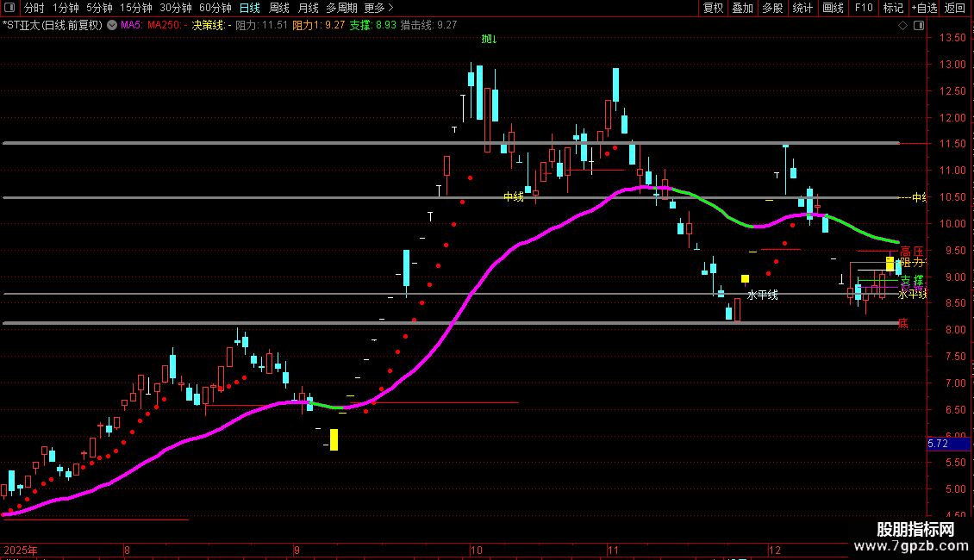Select the 15分钟 period tab
This screenshot has width=974, height=560.
click(136, 8)
